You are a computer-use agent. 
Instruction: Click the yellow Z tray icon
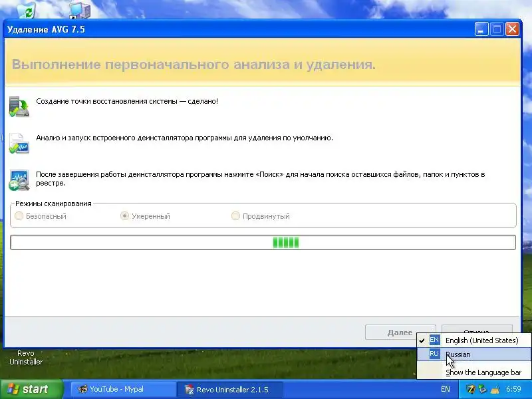click(471, 390)
